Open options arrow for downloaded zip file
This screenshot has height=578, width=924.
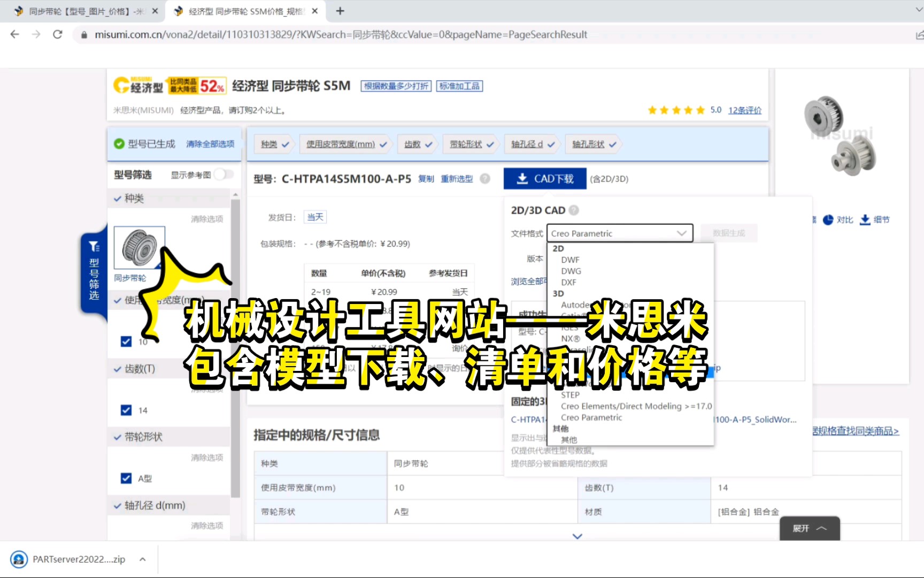tap(143, 559)
